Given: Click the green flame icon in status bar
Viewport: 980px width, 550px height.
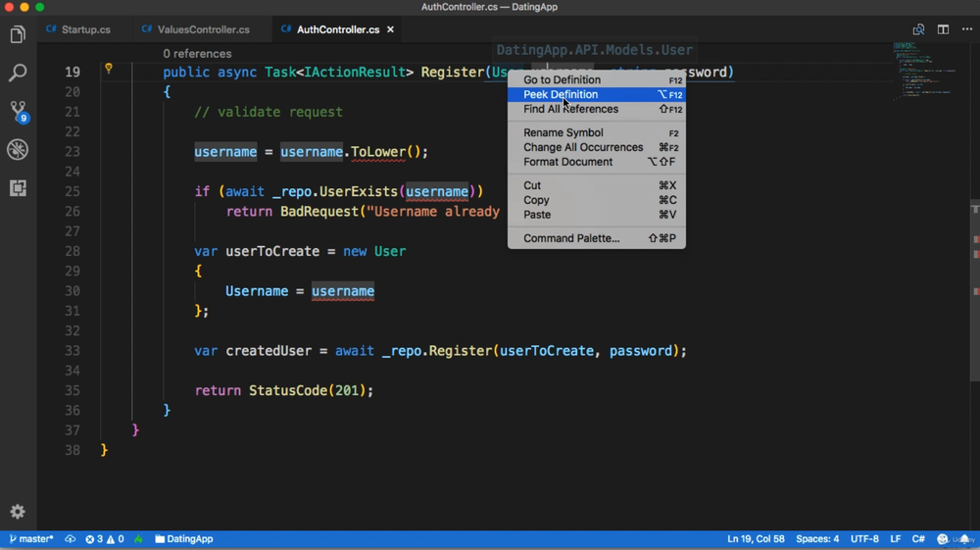Looking at the screenshot, I should coord(139,539).
